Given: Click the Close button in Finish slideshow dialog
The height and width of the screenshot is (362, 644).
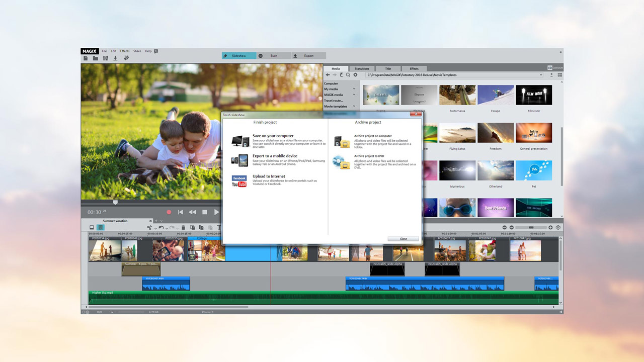Looking at the screenshot, I should 403,239.
